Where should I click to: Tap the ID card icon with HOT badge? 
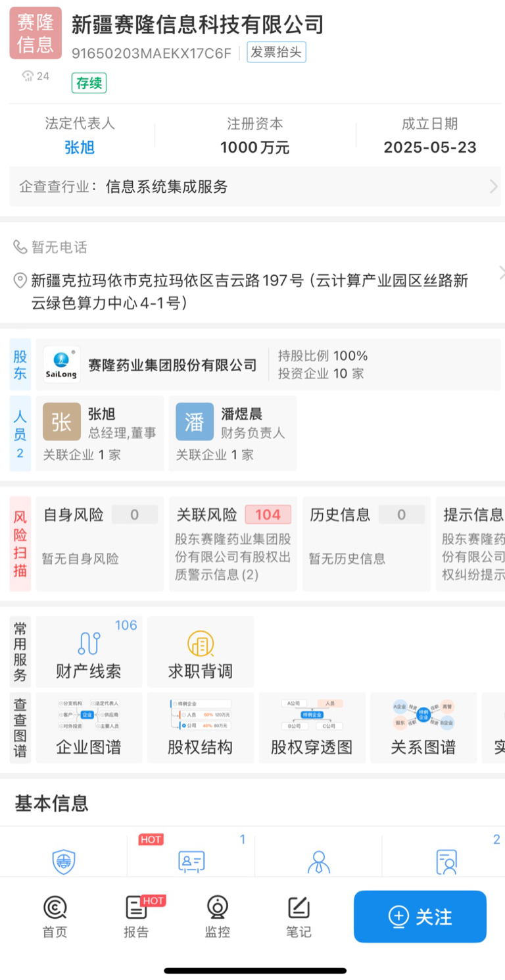(x=191, y=862)
